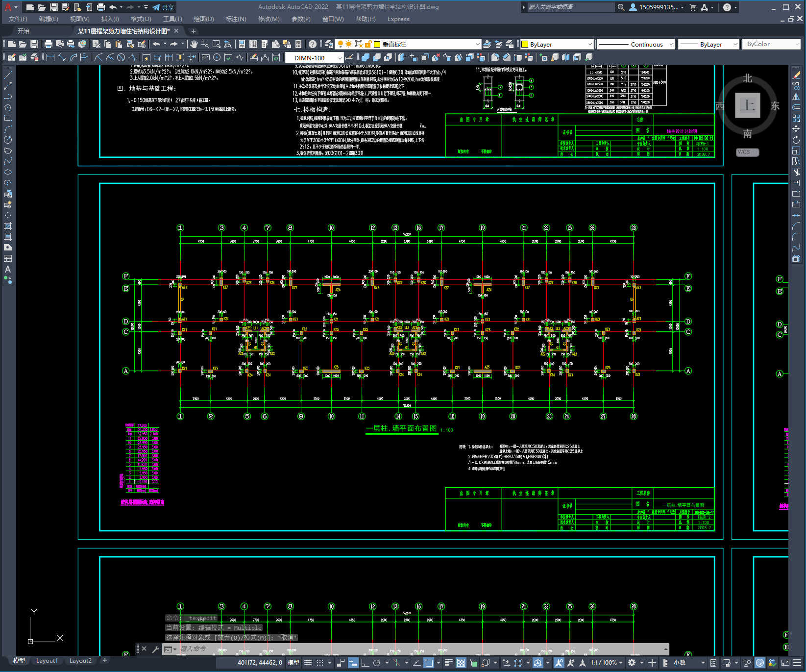Select the Linear dimension tool

(50, 57)
